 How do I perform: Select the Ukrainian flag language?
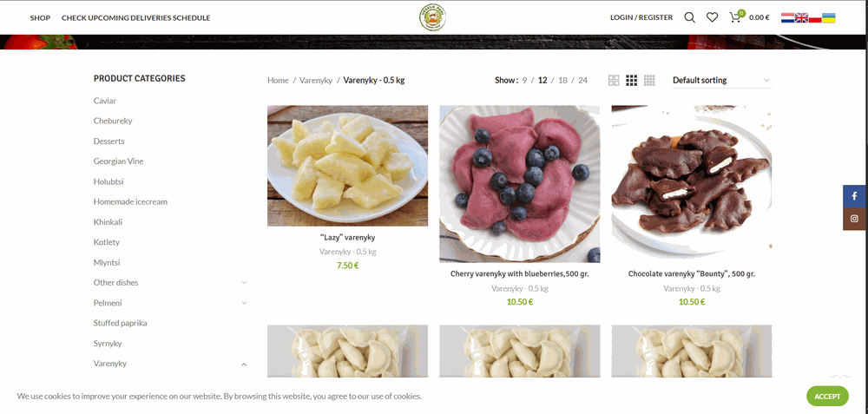[x=829, y=17]
